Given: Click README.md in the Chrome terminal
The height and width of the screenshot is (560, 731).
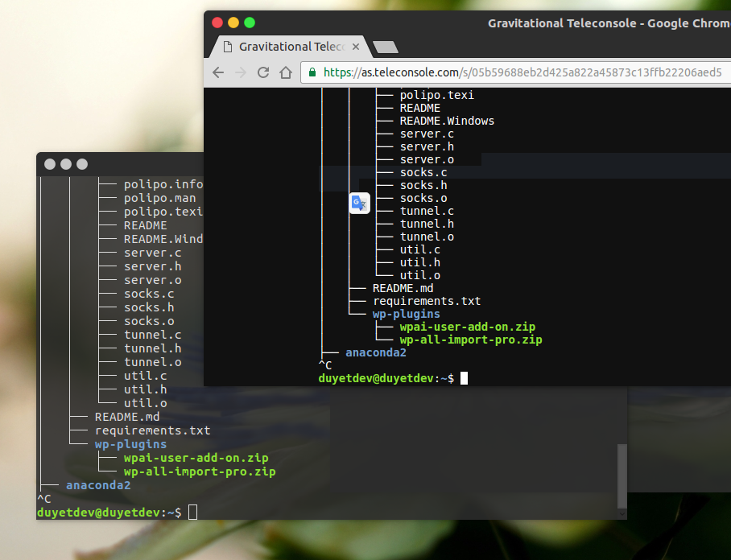Looking at the screenshot, I should point(403,288).
